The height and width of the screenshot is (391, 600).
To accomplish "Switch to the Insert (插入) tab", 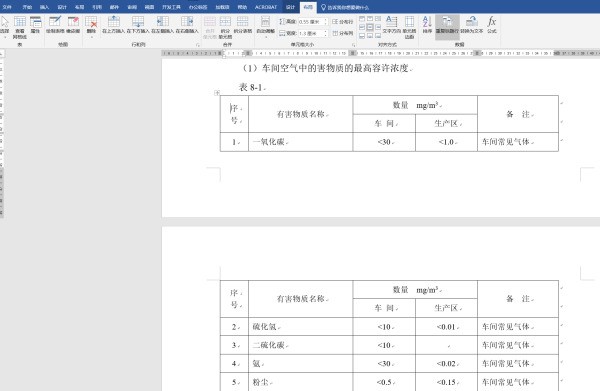I will 44,7.
